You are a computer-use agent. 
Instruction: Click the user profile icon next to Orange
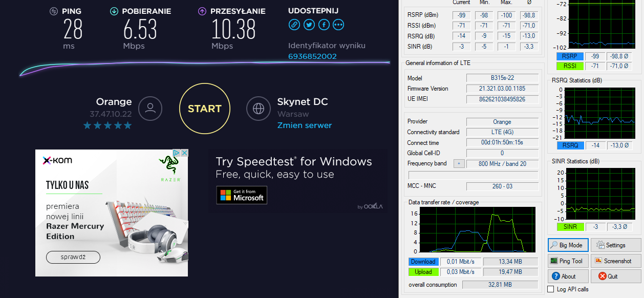(x=151, y=109)
